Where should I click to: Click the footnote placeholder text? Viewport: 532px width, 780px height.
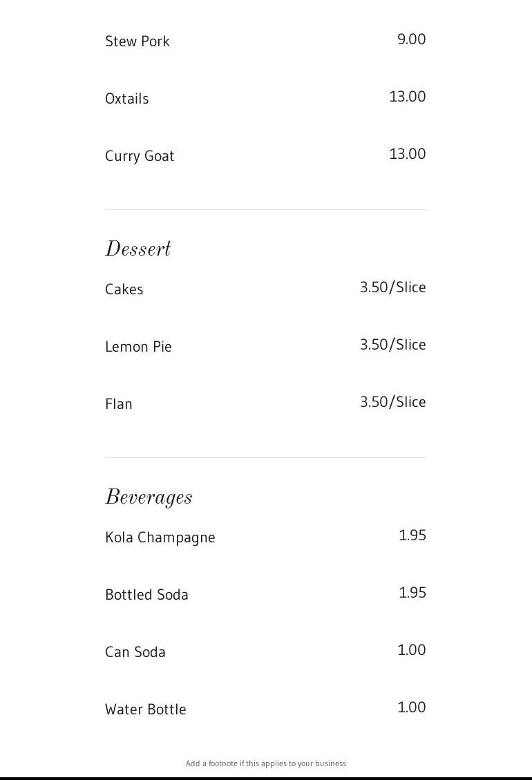click(x=266, y=763)
